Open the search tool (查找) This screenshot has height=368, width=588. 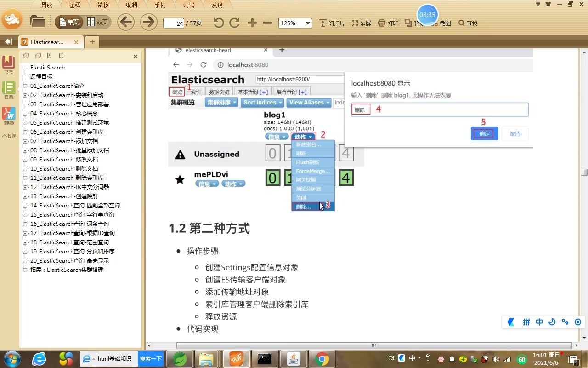(468, 23)
